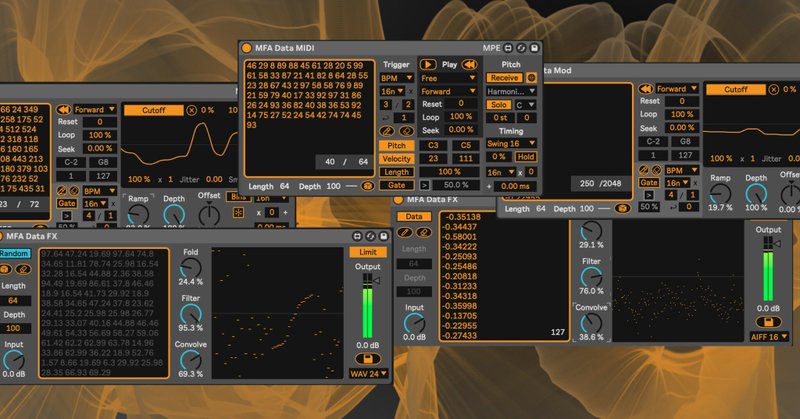Image resolution: width=800 pixels, height=419 pixels.
Task: Toggle the Pitch button in MFA Data MIDI
Action: click(x=396, y=145)
